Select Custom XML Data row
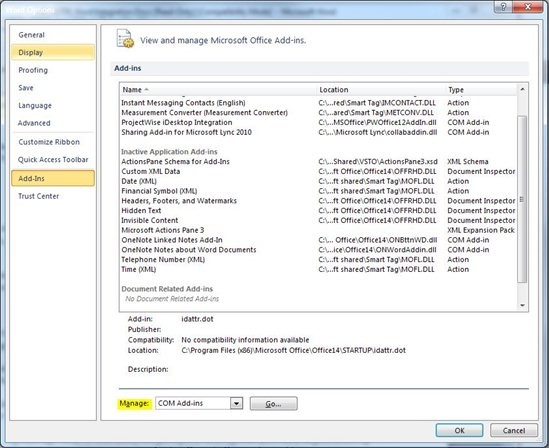 coord(318,172)
